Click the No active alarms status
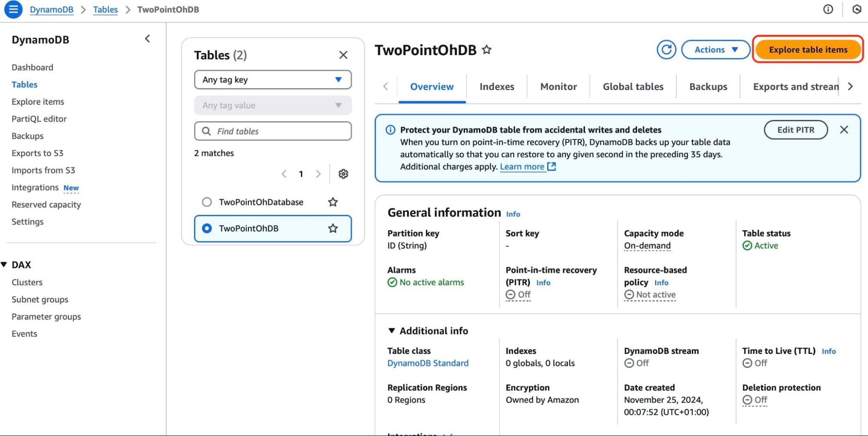Viewport: 868px width, 436px height. coord(426,282)
